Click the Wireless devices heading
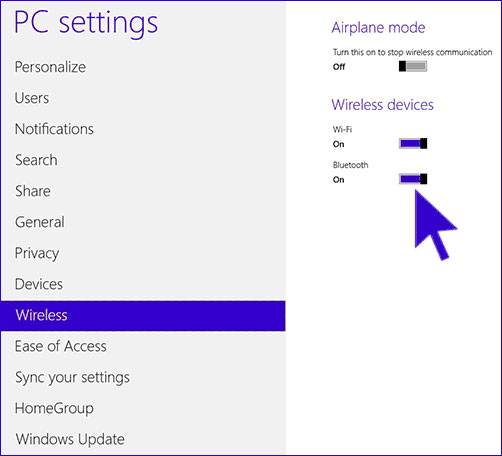 pyautogui.click(x=382, y=105)
